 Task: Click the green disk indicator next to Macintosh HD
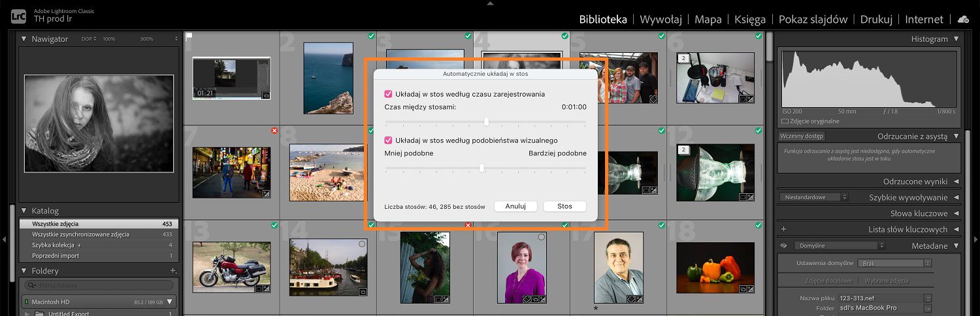click(25, 302)
